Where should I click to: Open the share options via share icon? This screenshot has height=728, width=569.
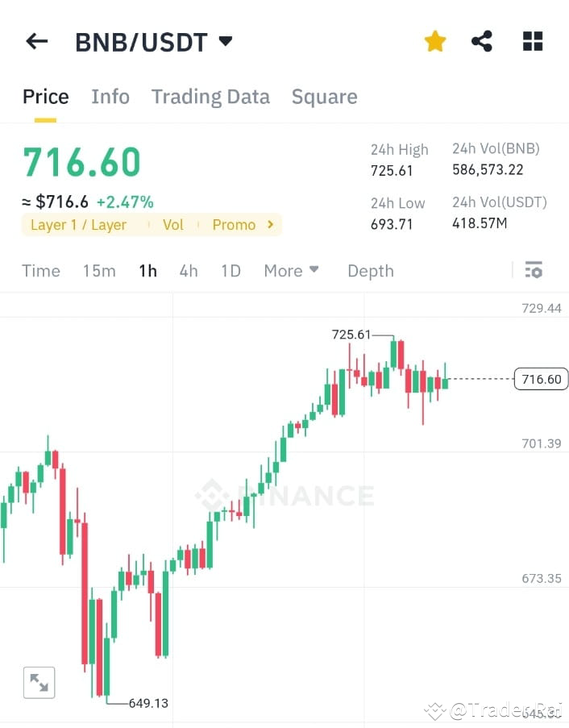coord(482,40)
